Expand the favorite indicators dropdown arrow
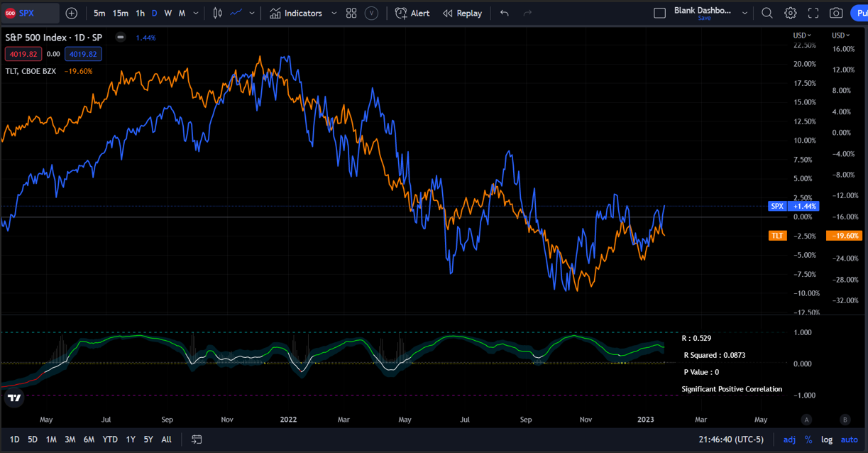Screen dimensions: 868x453 pyautogui.click(x=334, y=13)
